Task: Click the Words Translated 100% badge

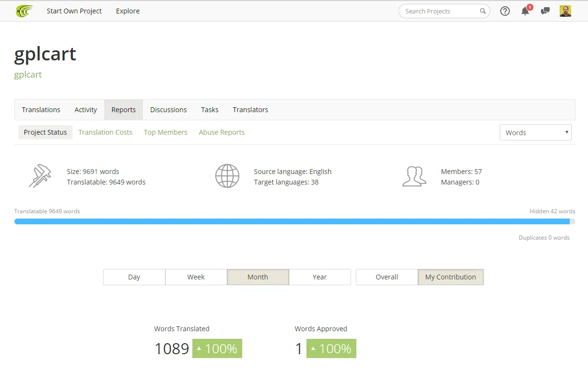Action: tap(217, 348)
